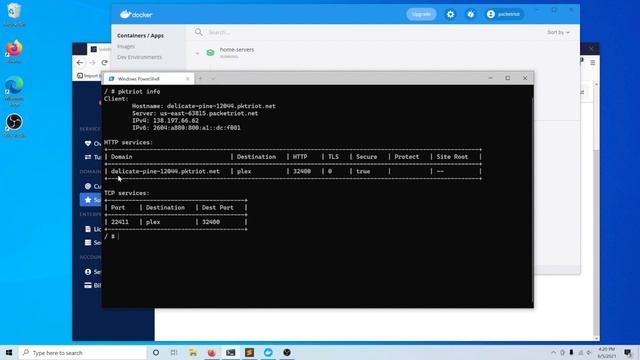Open the License document icon in browser sidebar
640x360 pixels.
[88, 229]
